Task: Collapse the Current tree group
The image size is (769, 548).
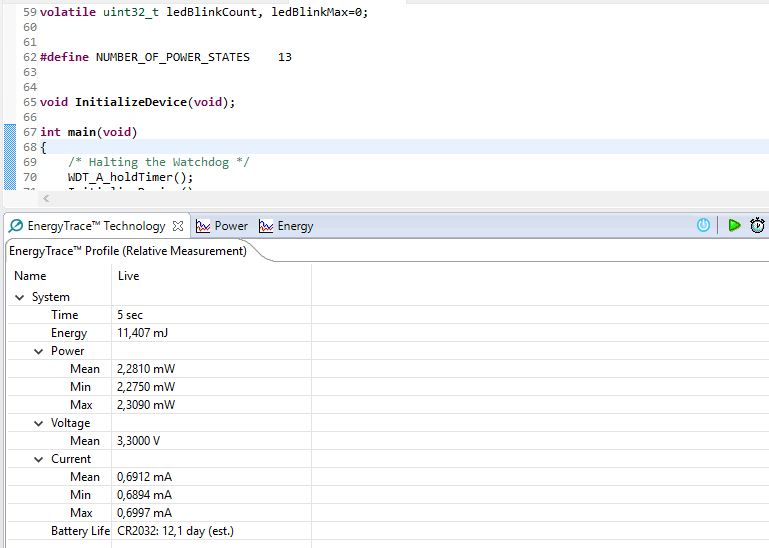Action: [39, 459]
